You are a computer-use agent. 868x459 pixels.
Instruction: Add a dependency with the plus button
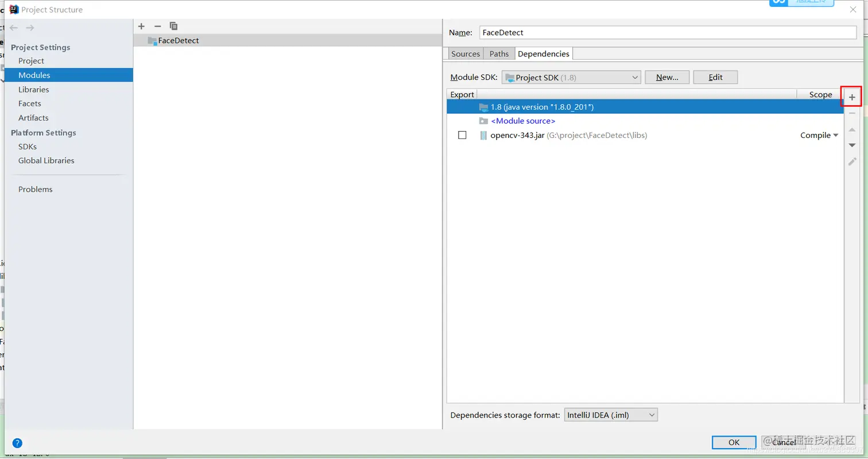(852, 98)
